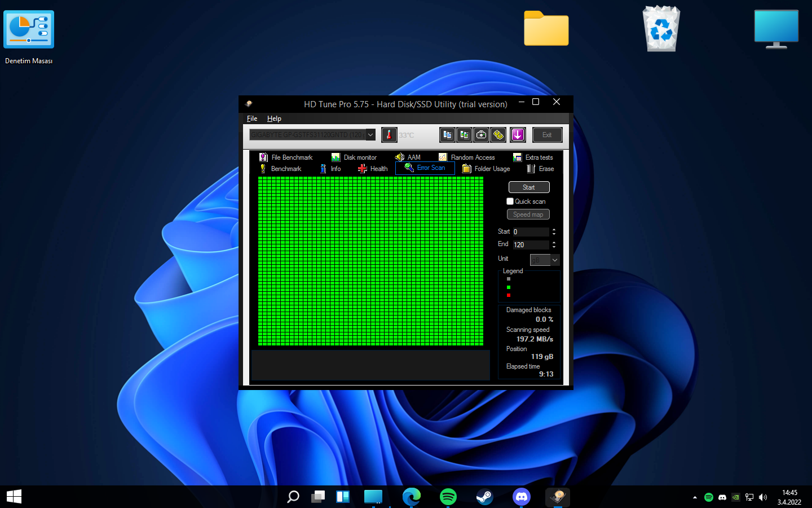Screen dimensions: 812x508
Task: Switch to the Random Access tab
Action: click(x=467, y=157)
